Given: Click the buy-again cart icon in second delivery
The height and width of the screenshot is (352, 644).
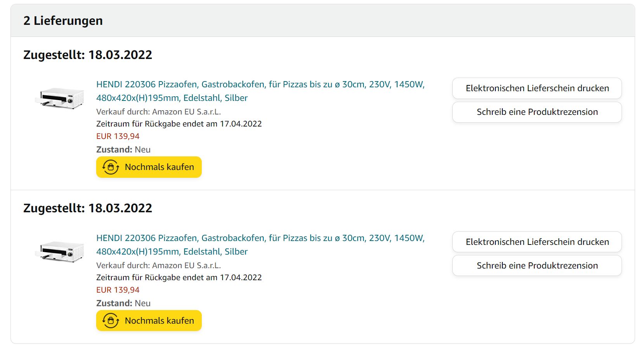Looking at the screenshot, I should pos(111,321).
